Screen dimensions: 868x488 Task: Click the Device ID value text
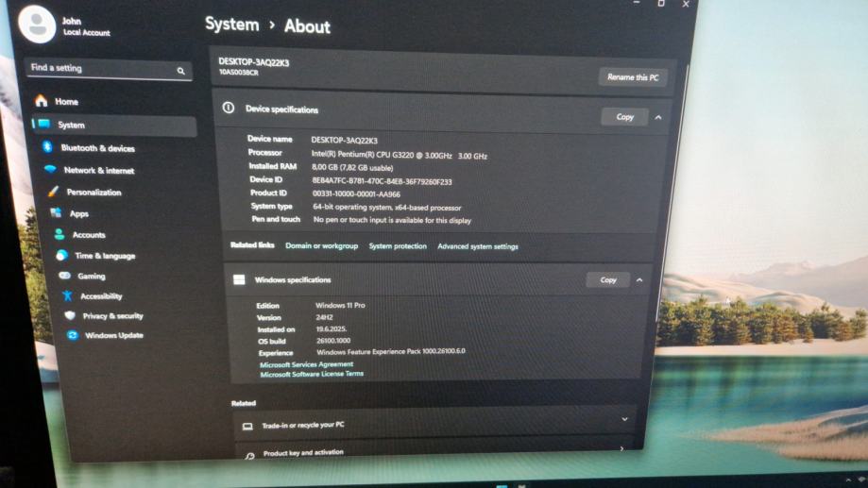pos(382,181)
